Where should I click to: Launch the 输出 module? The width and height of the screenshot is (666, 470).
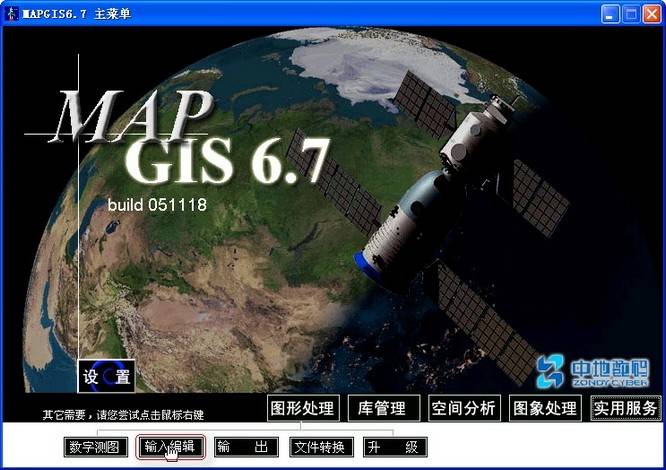tap(246, 447)
